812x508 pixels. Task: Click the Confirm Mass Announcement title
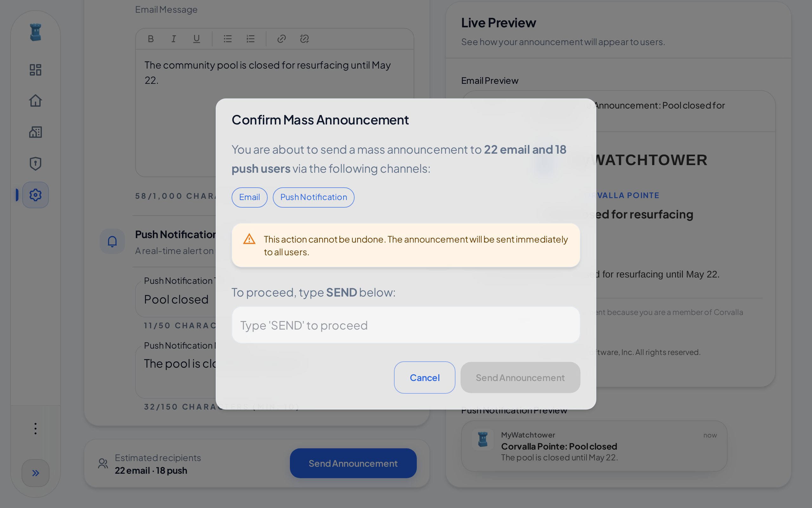pyautogui.click(x=320, y=120)
